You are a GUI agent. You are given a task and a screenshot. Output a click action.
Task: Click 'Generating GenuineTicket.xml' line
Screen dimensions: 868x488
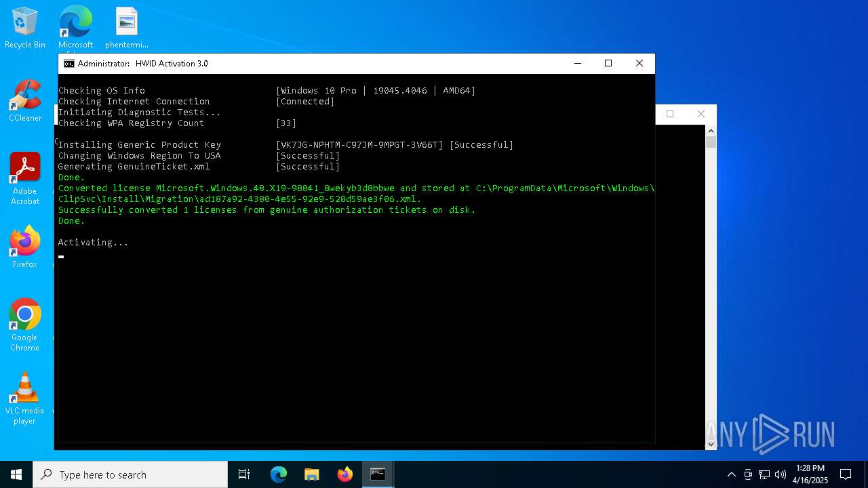134,167
